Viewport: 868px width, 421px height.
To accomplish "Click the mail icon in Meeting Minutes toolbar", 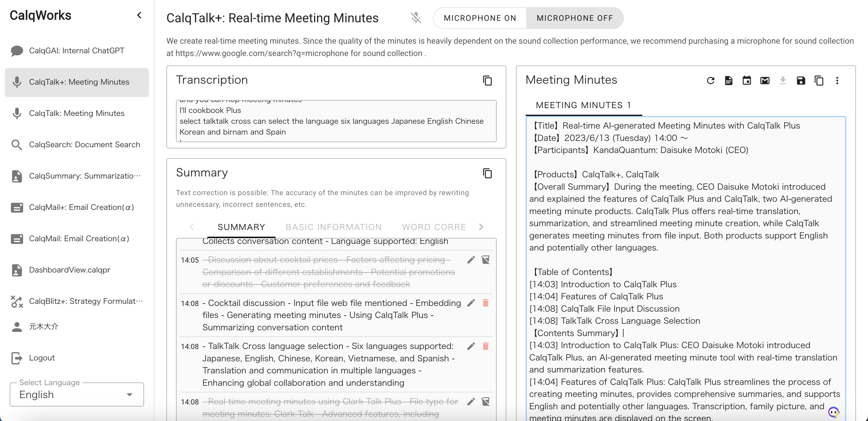I will [765, 80].
